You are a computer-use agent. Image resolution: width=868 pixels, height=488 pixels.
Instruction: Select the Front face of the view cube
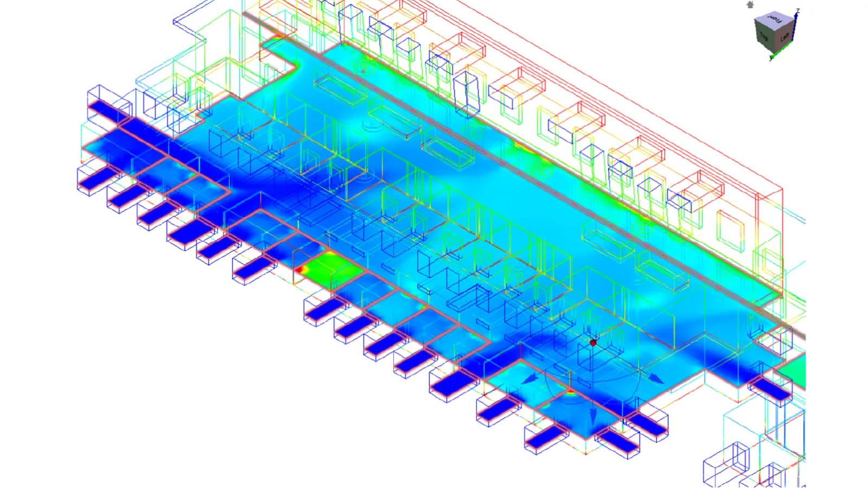[x=776, y=20]
